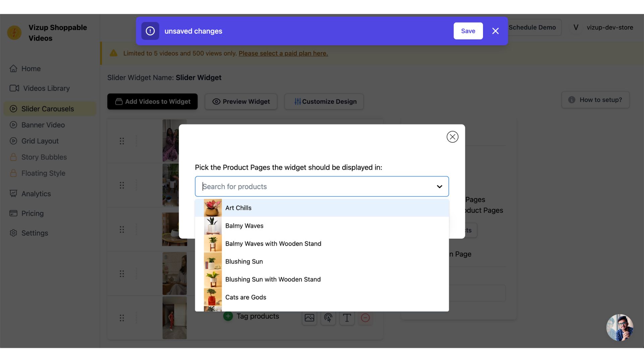The width and height of the screenshot is (644, 362).
Task: Click Save button for unsaved changes
Action: [x=468, y=31]
